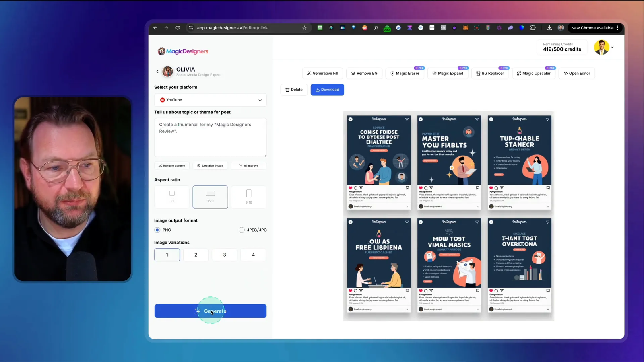Viewport: 644px width, 362px height.
Task: Click the topic description text area
Action: pos(210,137)
